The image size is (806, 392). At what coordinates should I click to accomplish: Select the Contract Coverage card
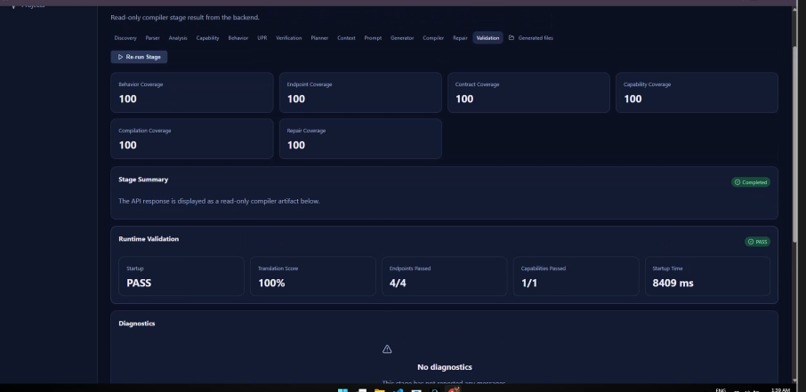click(x=528, y=92)
